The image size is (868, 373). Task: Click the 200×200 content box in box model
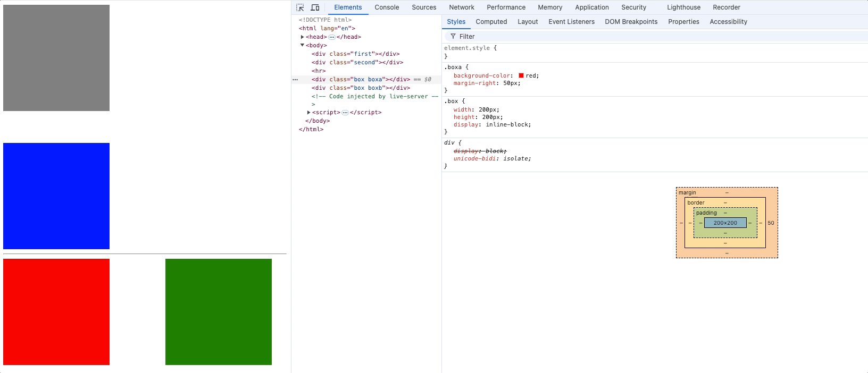725,223
